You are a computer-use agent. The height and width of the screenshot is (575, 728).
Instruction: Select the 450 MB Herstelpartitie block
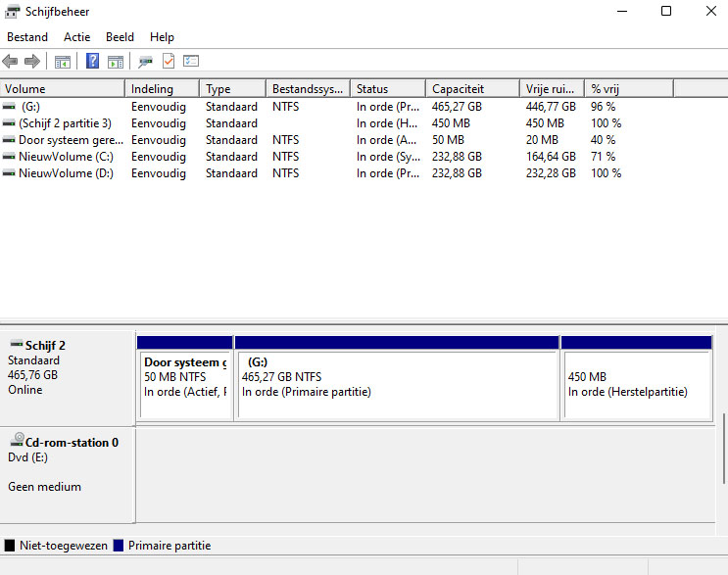click(x=637, y=378)
